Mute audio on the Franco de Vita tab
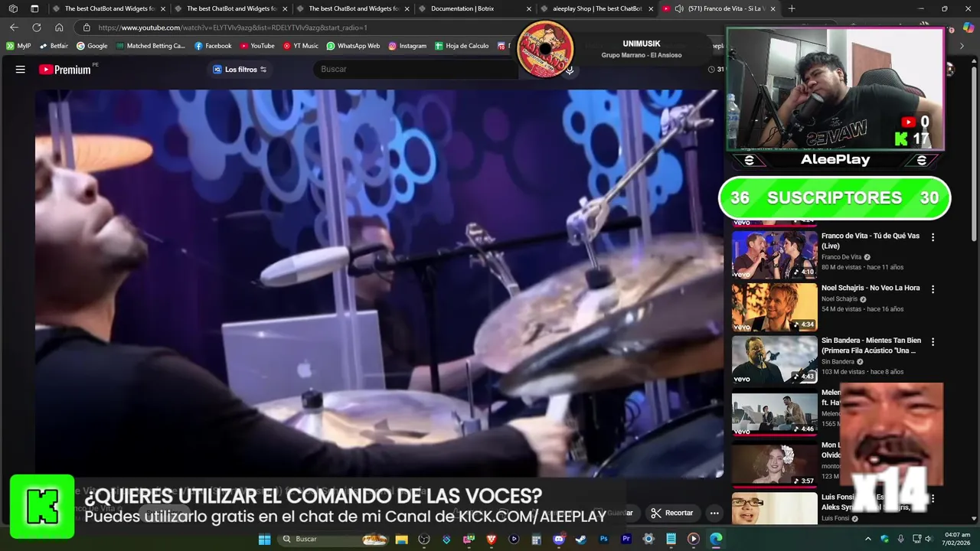 (679, 8)
